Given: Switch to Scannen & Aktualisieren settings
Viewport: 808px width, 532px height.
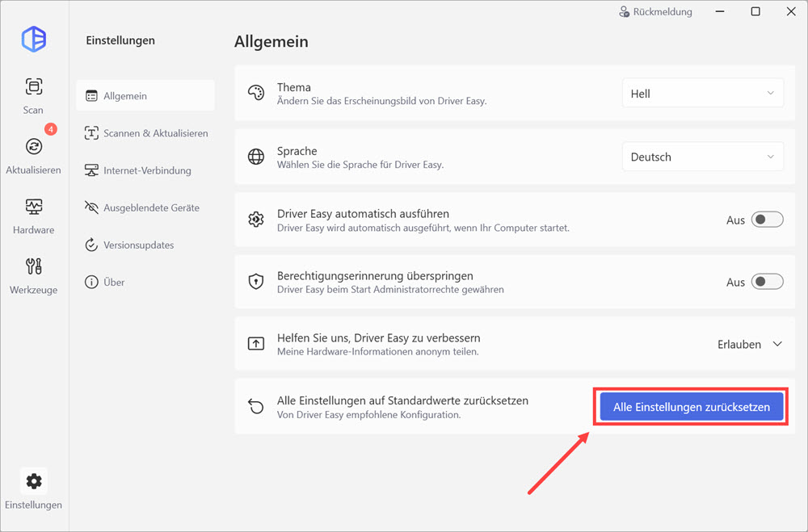Looking at the screenshot, I should coord(145,133).
